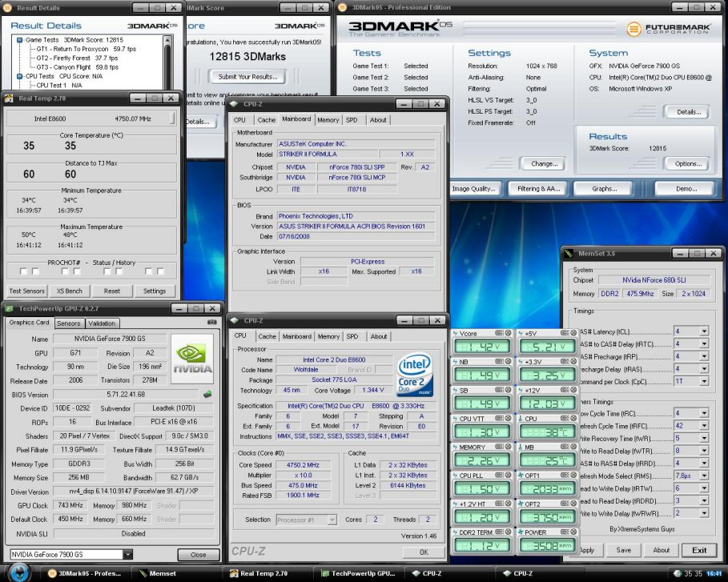This screenshot has width=728, height=582.
Task: Open the CAS# Latency (tCL) dropdown
Action: [704, 331]
